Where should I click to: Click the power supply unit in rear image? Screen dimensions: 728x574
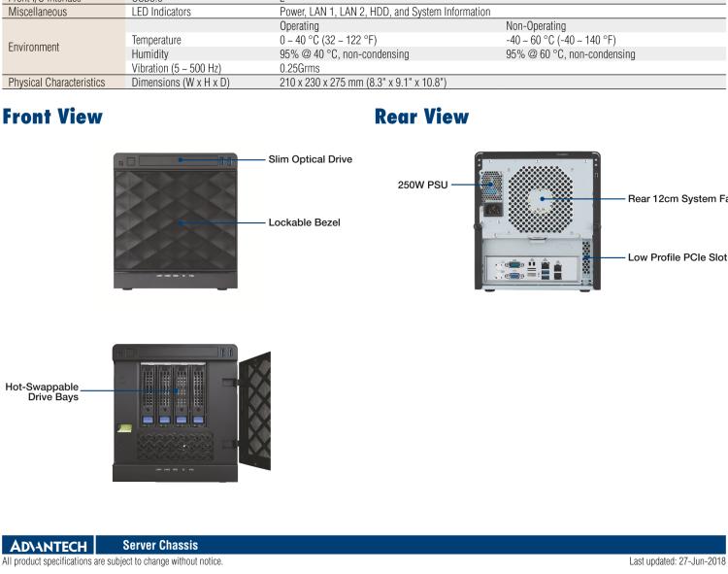[490, 192]
